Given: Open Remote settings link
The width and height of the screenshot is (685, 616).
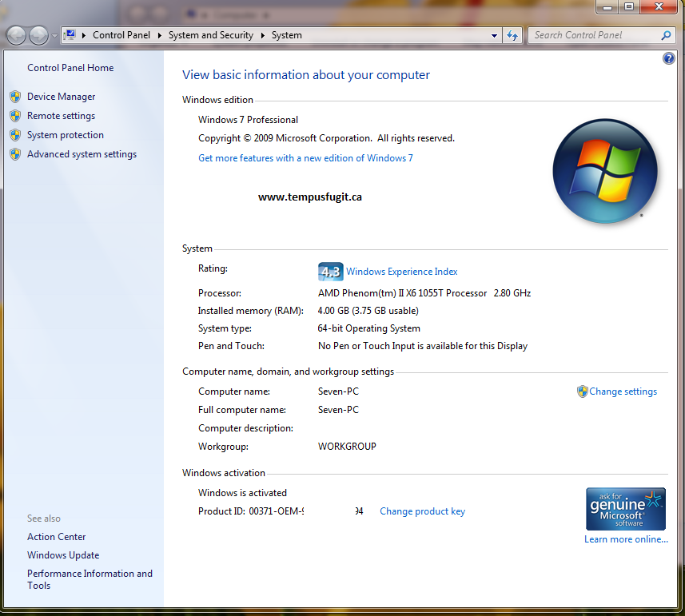Looking at the screenshot, I should [x=62, y=116].
